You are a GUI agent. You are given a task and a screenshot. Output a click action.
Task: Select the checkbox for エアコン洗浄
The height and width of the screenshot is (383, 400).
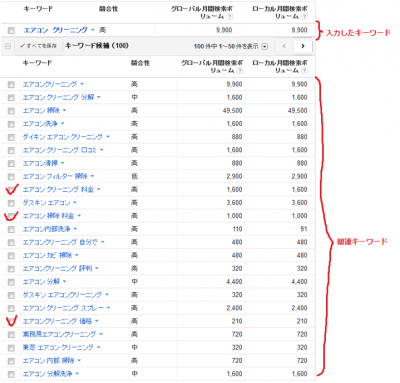[11, 124]
